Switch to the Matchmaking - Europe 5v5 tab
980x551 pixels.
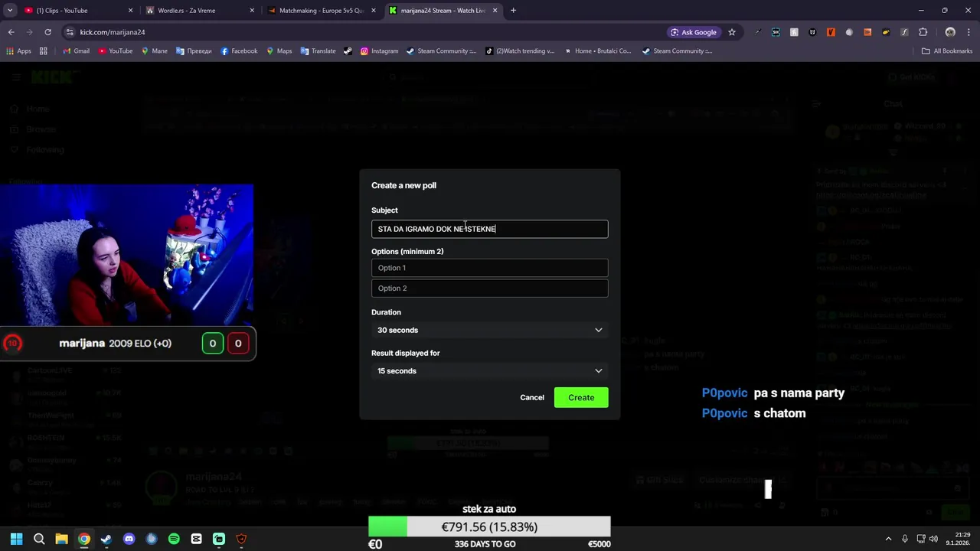[x=321, y=11]
